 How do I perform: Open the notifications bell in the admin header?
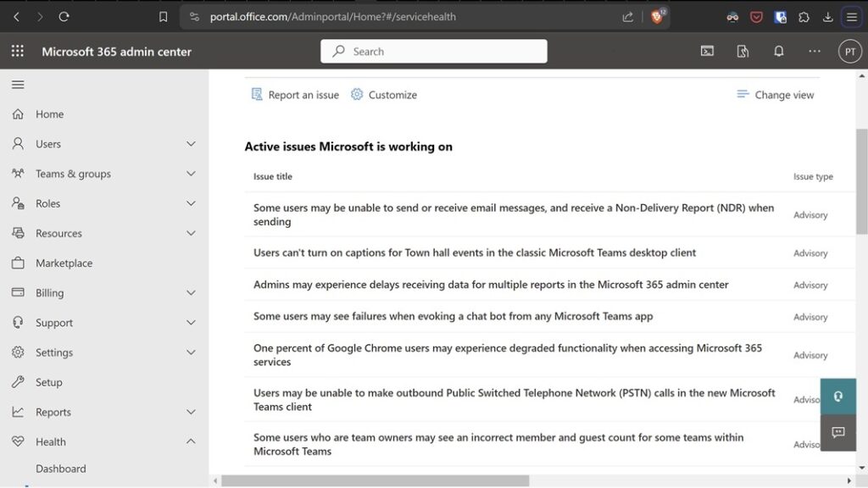pyautogui.click(x=779, y=51)
